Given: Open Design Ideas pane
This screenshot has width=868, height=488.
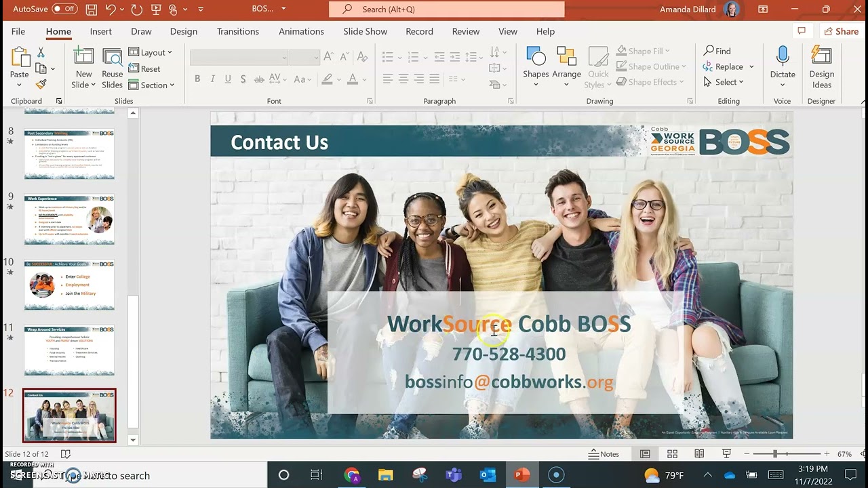Looking at the screenshot, I should (822, 67).
